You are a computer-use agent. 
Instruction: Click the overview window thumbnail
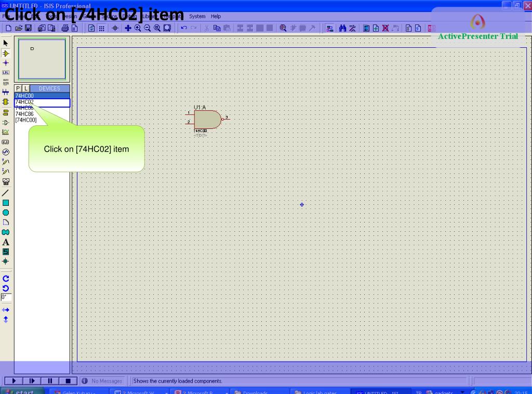click(x=42, y=59)
